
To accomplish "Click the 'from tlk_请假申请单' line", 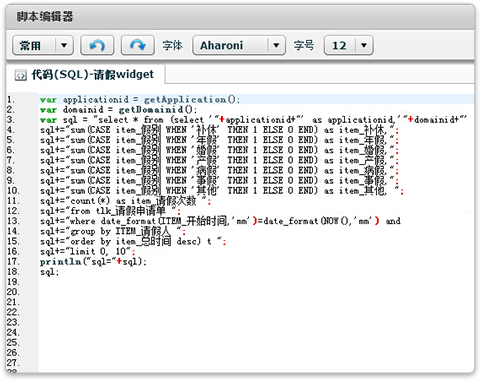I will tap(111, 211).
